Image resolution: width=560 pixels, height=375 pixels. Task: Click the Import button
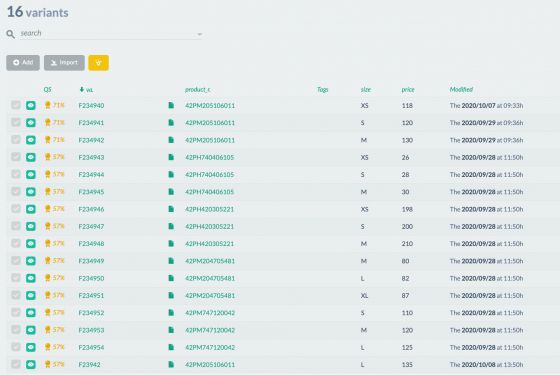click(64, 63)
